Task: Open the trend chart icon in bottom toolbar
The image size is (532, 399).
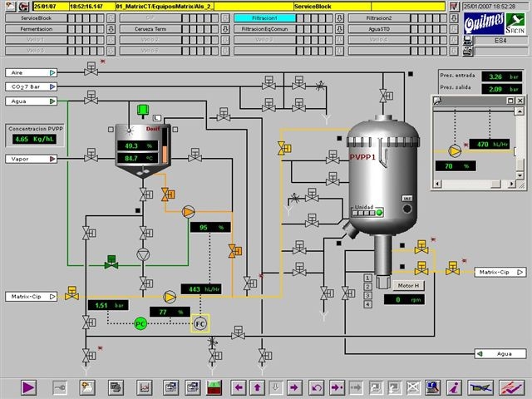Action: pyautogui.click(x=144, y=387)
